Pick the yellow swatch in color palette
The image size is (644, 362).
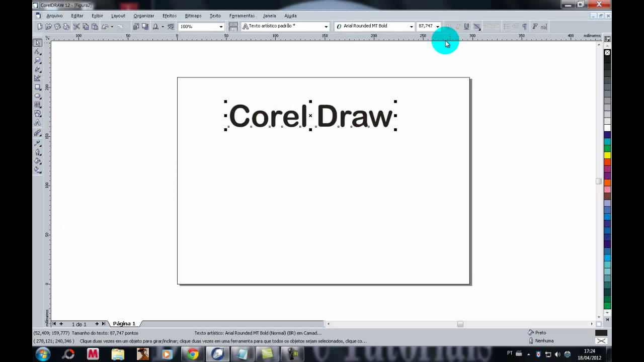coord(607,155)
